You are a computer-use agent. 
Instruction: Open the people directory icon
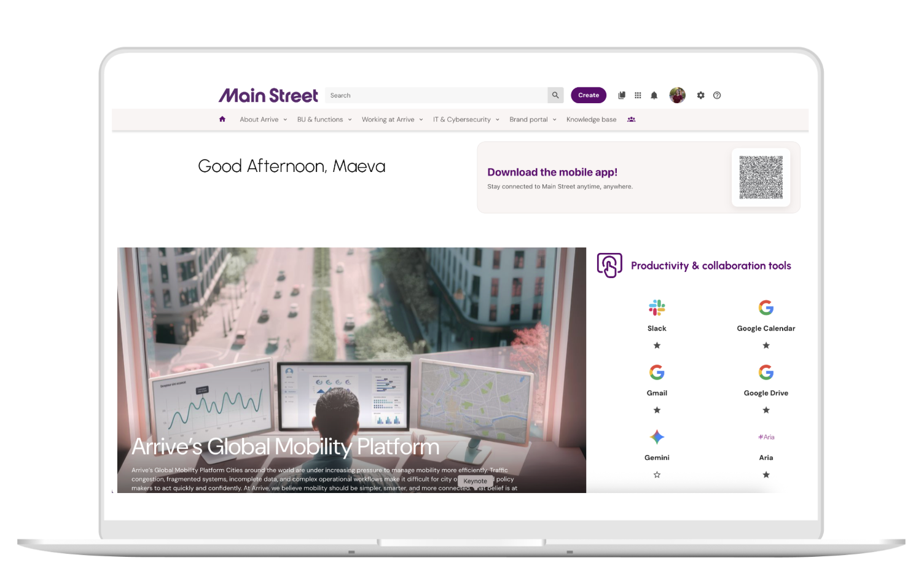pos(631,119)
